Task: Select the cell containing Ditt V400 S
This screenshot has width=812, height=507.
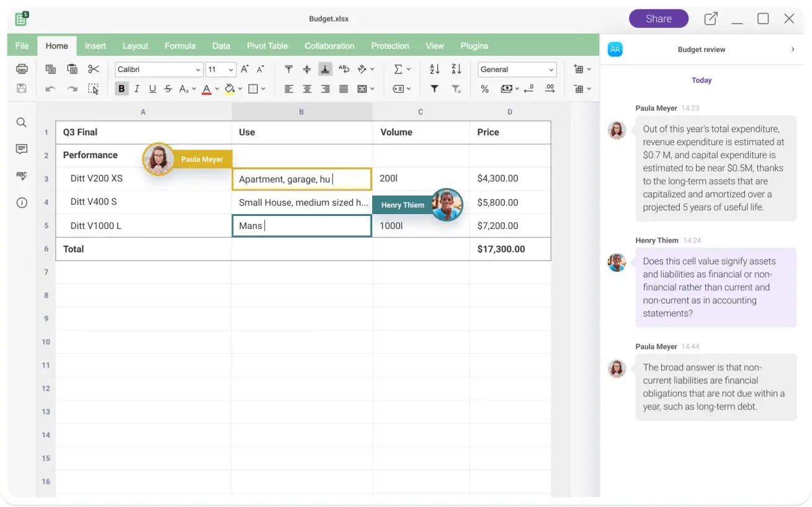Action: tap(143, 202)
